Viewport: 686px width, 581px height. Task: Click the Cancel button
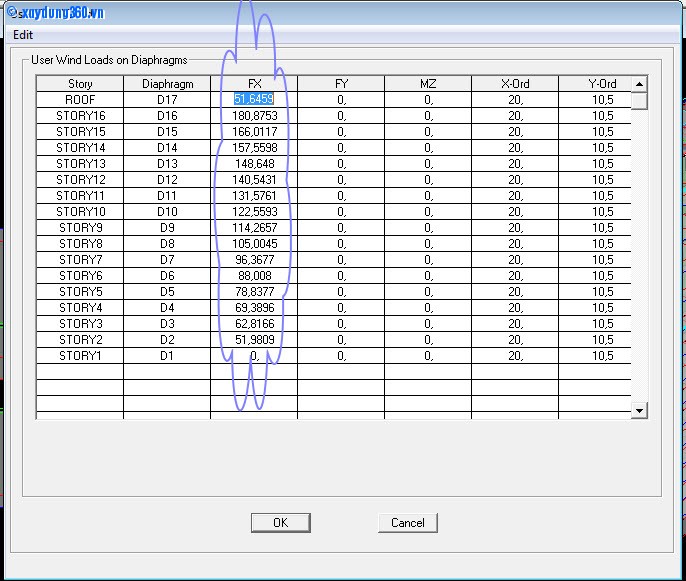pos(407,522)
